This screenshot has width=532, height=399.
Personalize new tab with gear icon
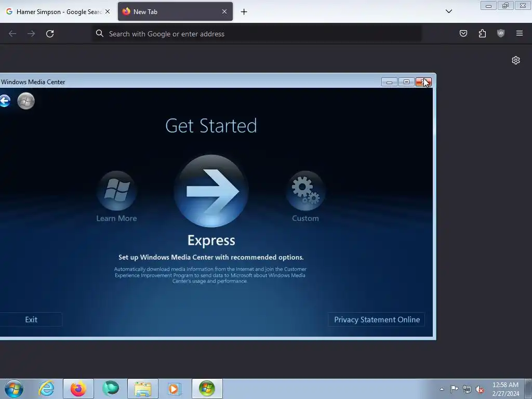coord(516,60)
